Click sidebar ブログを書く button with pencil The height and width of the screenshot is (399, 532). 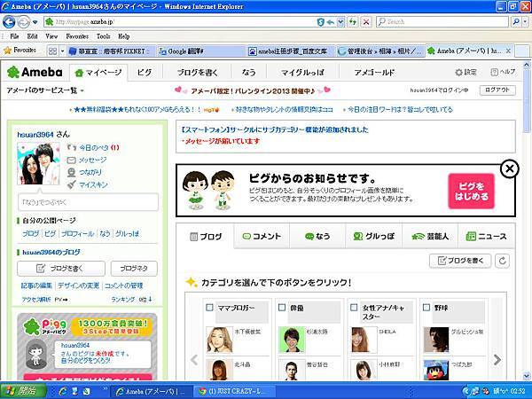61,269
